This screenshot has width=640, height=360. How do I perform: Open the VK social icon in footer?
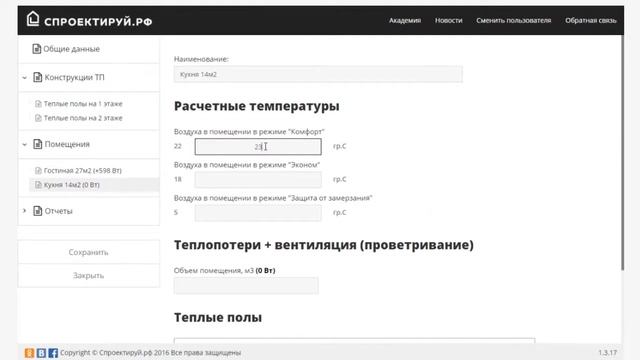click(x=41, y=353)
